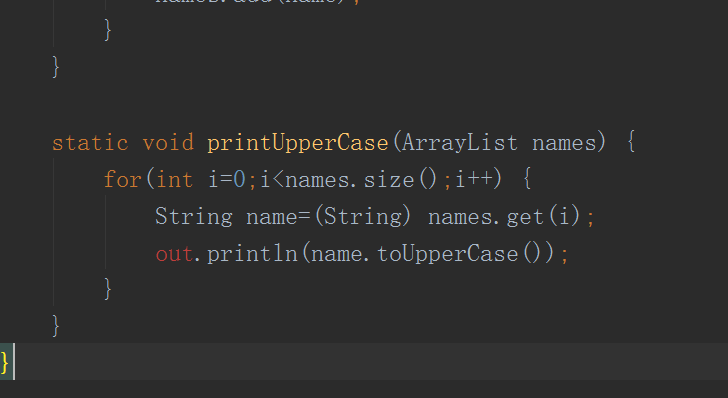Click the '(String)' cast expression
This screenshot has height=398, width=728.
pos(363,216)
